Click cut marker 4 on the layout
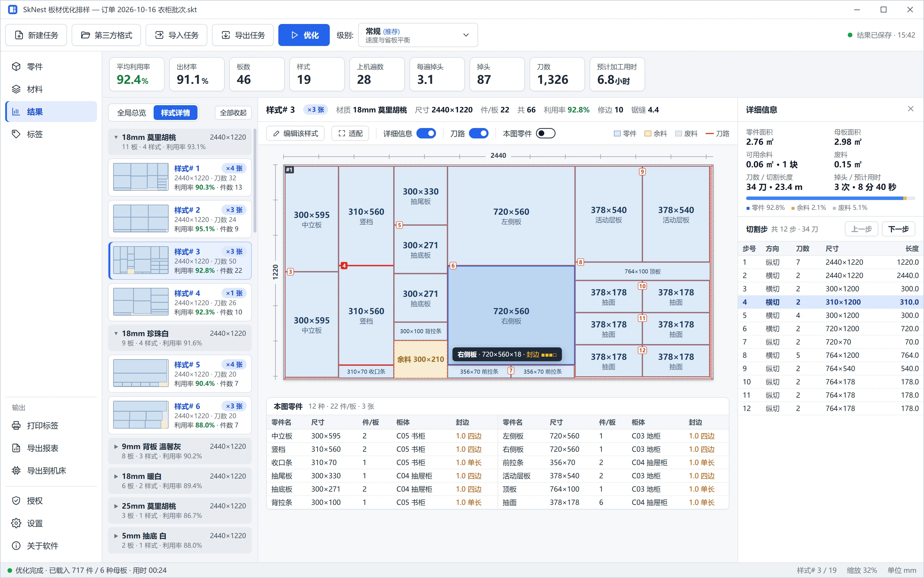Image resolution: width=924 pixels, height=578 pixels. click(x=344, y=265)
